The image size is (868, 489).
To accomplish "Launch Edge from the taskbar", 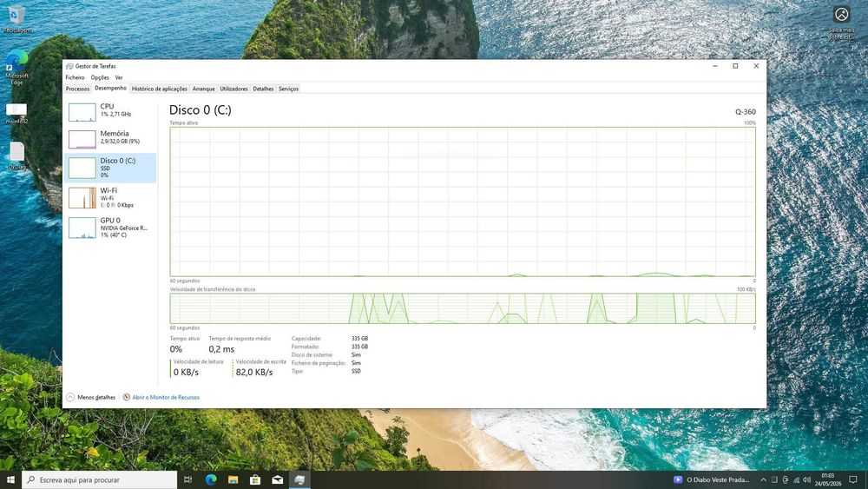I will click(x=211, y=479).
